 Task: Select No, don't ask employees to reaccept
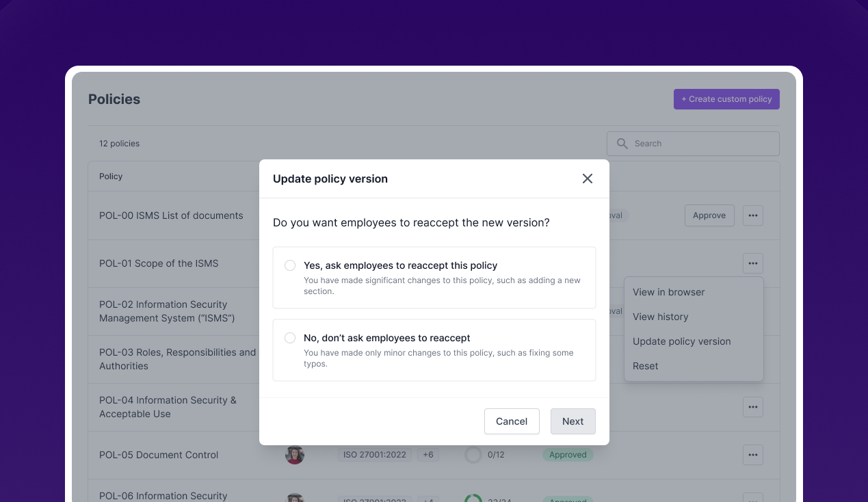290,338
